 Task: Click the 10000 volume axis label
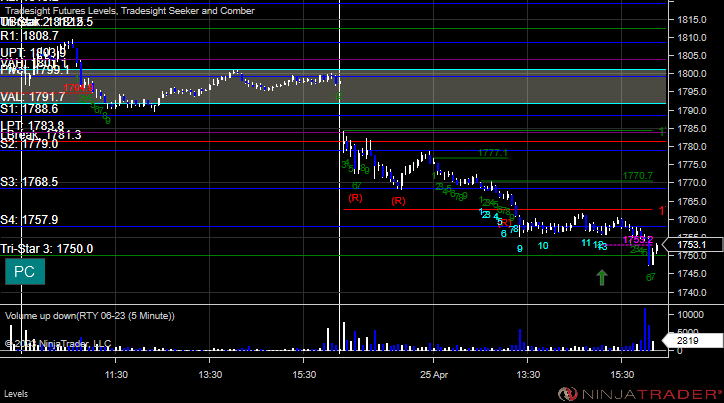pos(690,314)
